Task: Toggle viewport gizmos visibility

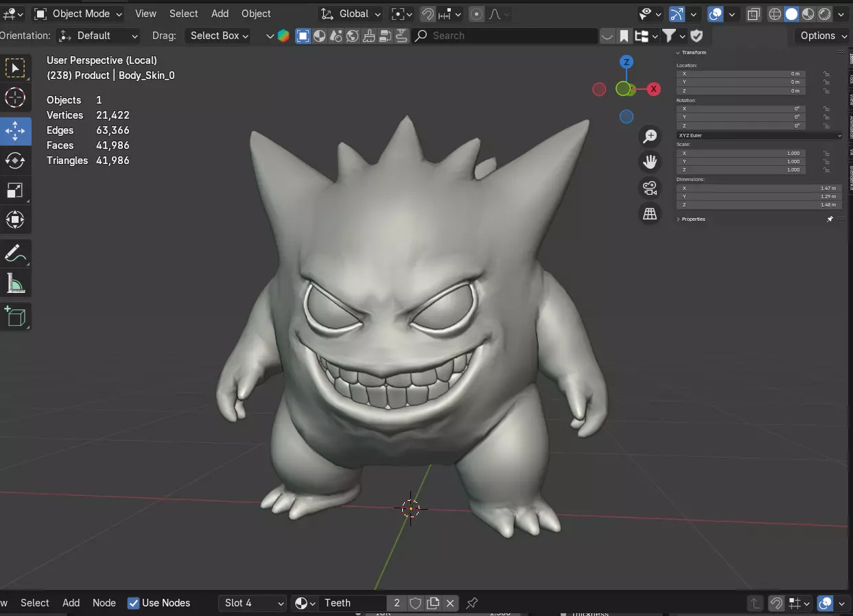Action: [x=676, y=14]
